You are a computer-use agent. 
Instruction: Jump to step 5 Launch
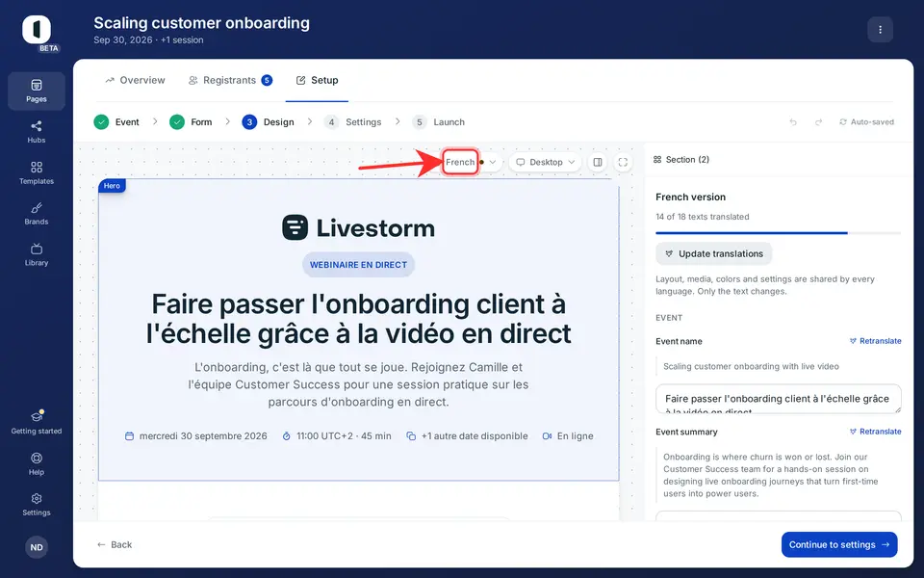(439, 122)
